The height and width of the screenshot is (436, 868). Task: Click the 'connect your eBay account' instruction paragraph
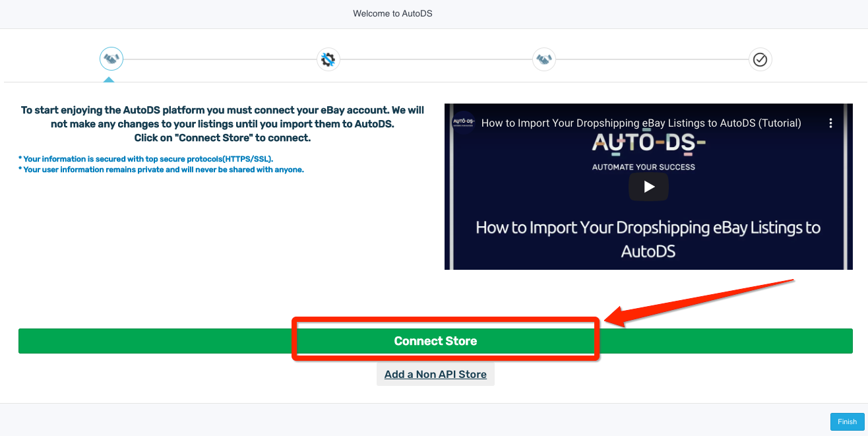[222, 124]
